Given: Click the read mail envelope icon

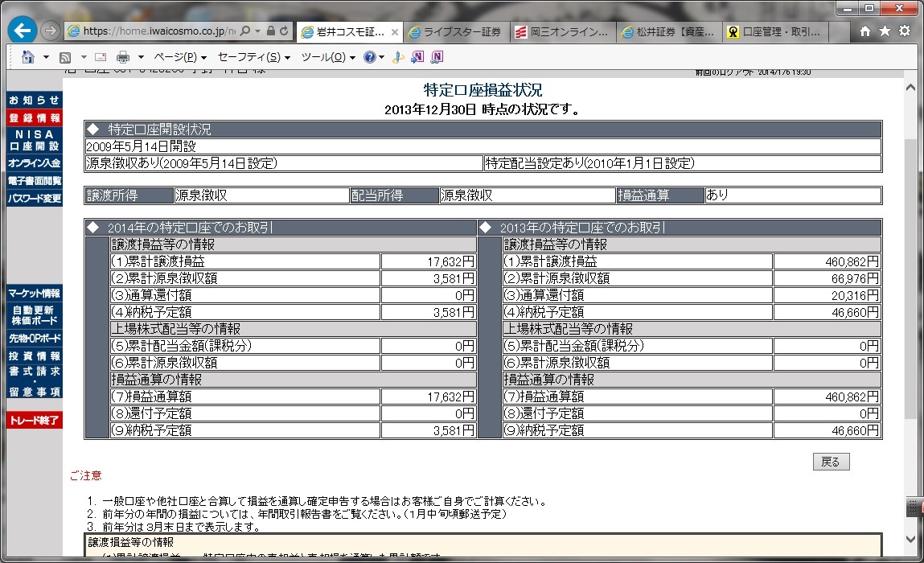Looking at the screenshot, I should (101, 57).
